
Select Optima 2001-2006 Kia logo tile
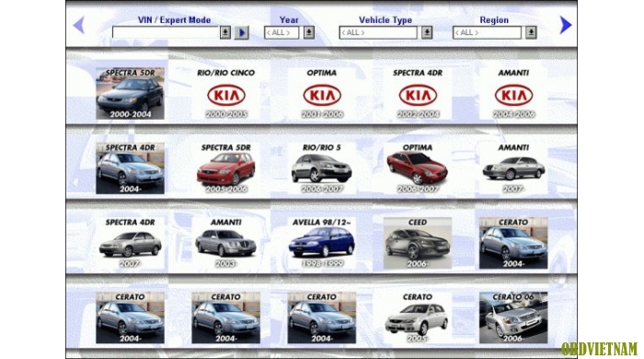pos(322,96)
